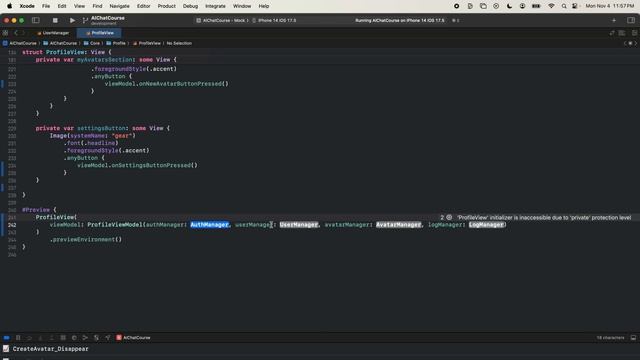The height and width of the screenshot is (360, 640).
Task: Click the .previewEnvironment() modifier
Action: [86, 240]
